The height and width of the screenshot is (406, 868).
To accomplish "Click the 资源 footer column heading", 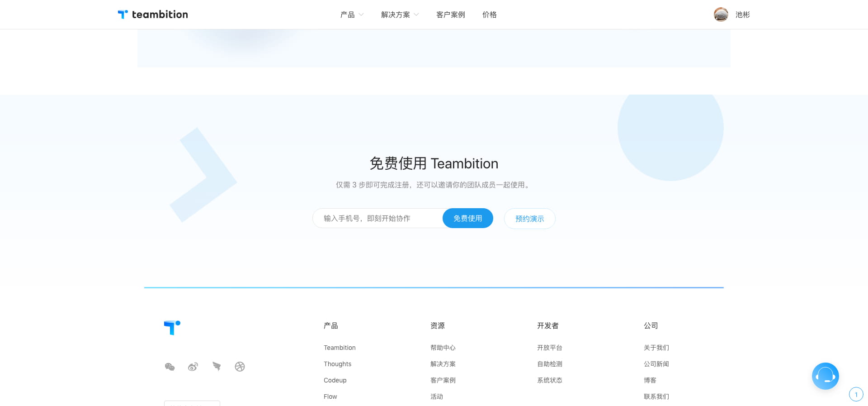I will 438,325.
